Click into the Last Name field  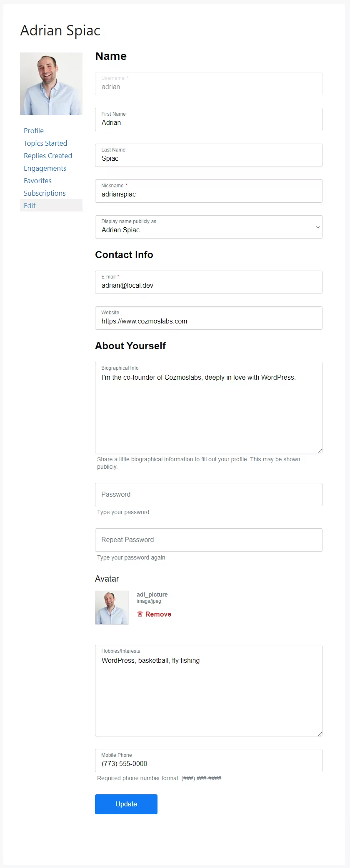[208, 159]
